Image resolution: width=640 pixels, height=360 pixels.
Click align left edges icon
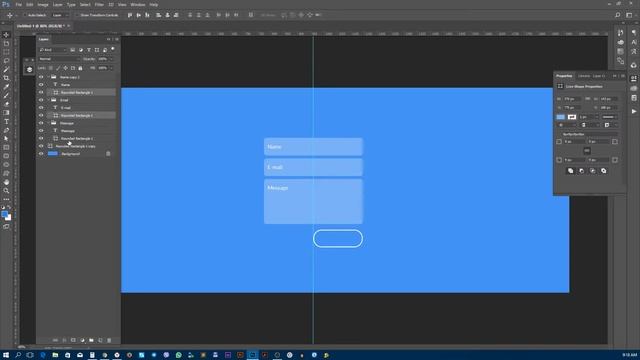click(158, 15)
